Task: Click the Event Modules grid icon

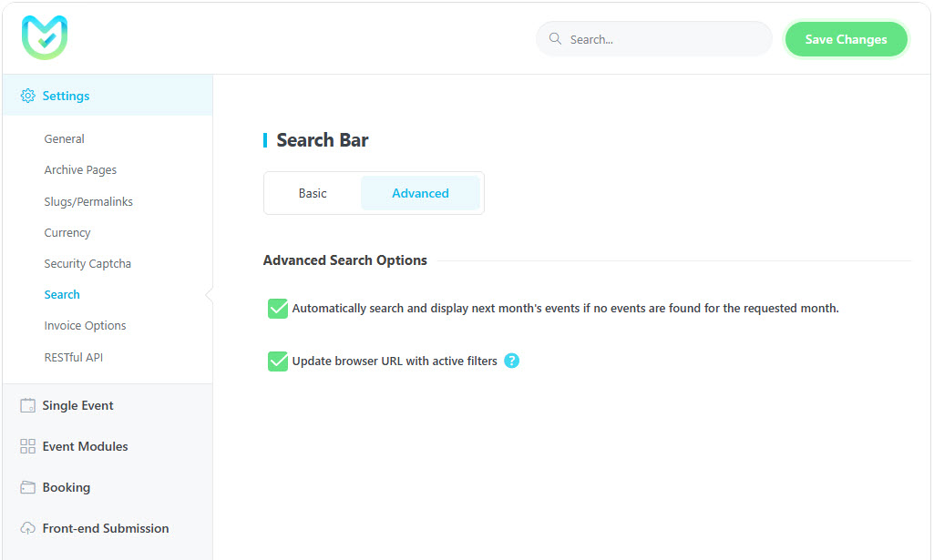Action: tap(27, 447)
